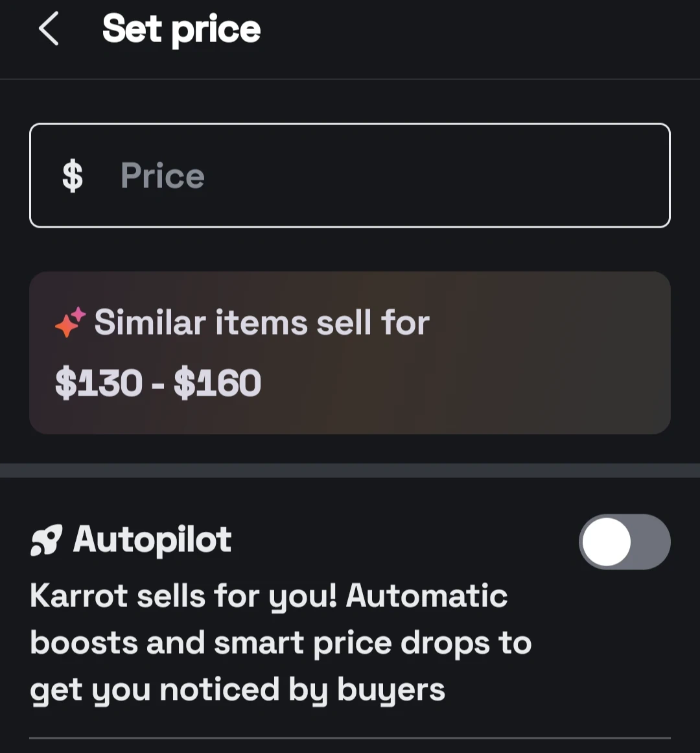Click the sparkle icon beside Similar items

[x=70, y=322]
